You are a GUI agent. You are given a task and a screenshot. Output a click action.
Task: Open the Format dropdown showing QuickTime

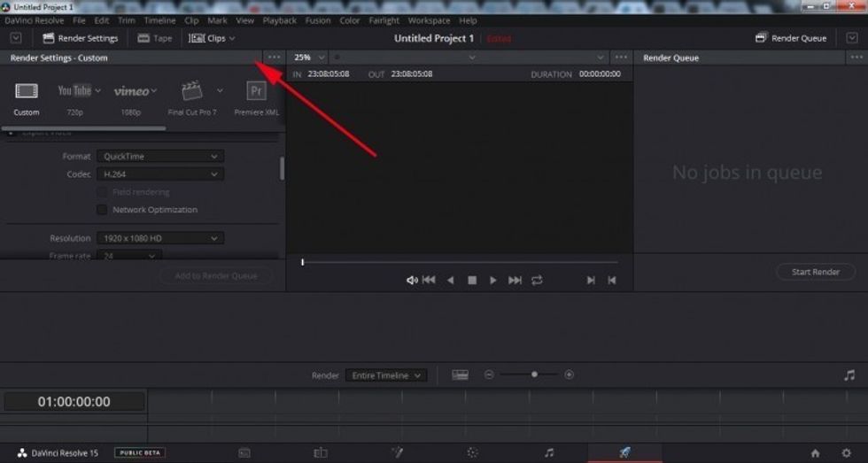pyautogui.click(x=160, y=157)
